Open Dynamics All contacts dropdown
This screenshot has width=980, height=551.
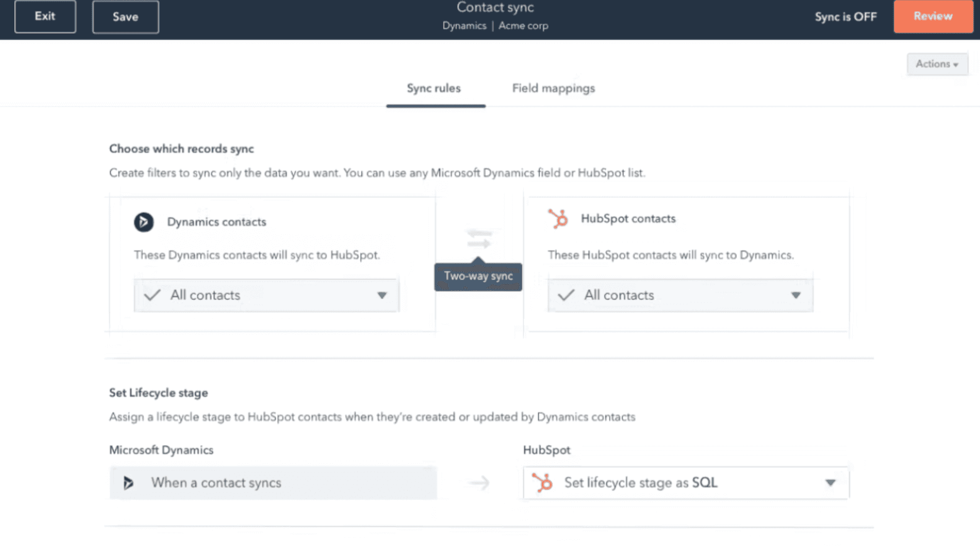pyautogui.click(x=266, y=295)
